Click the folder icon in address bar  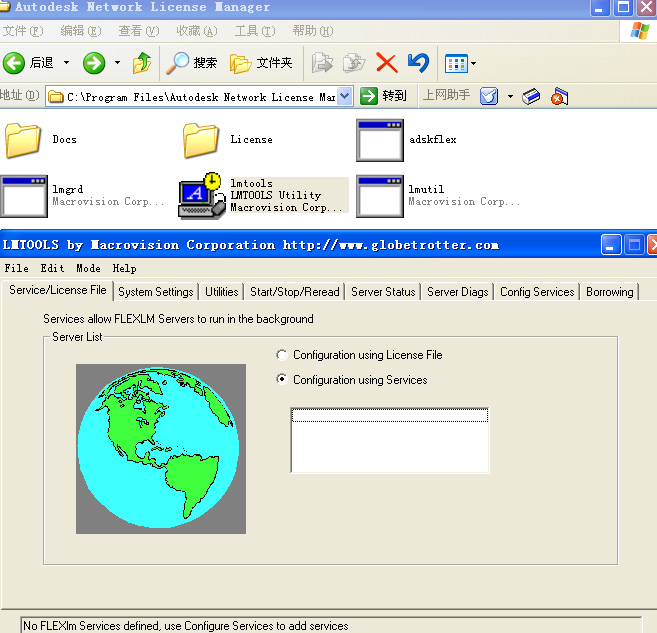[55, 97]
